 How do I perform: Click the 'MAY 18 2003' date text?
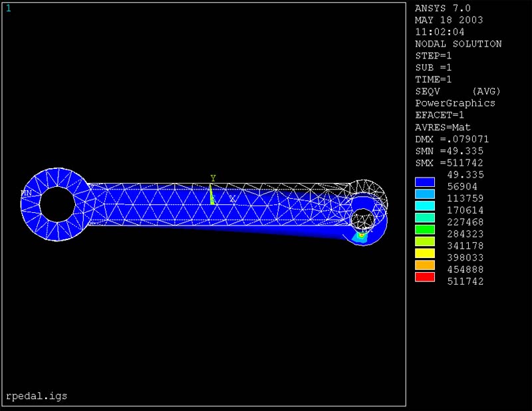tap(449, 20)
